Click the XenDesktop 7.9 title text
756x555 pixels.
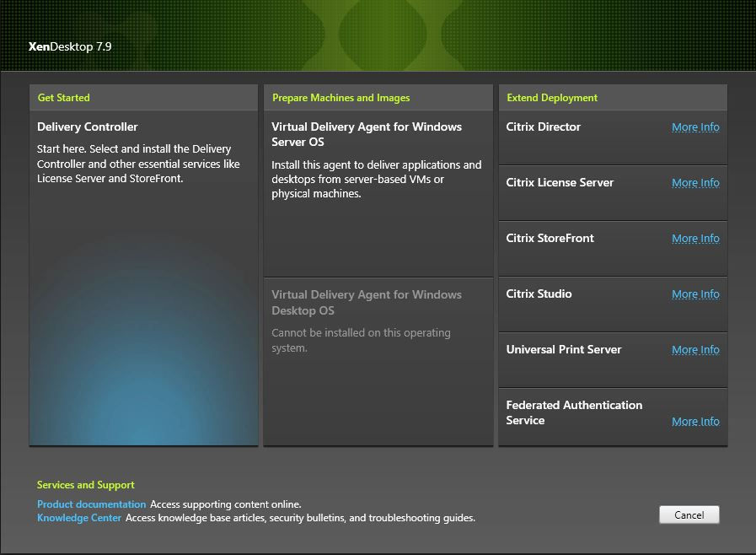point(70,47)
